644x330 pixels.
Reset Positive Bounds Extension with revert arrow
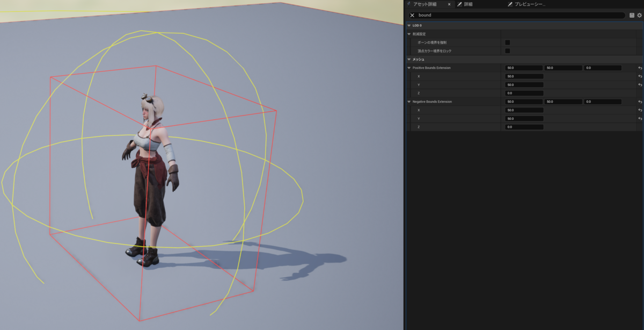639,68
